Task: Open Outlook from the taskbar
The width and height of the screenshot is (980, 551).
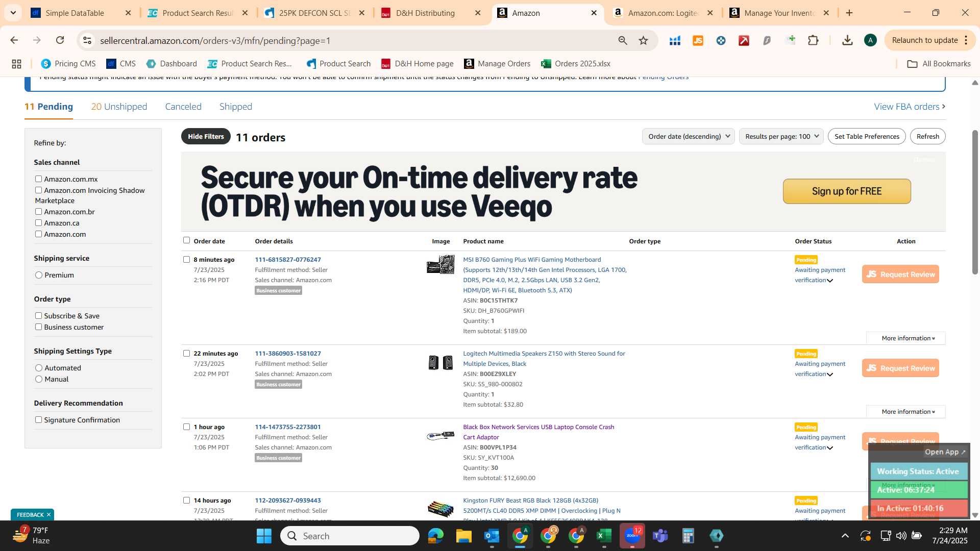Action: pos(492,536)
